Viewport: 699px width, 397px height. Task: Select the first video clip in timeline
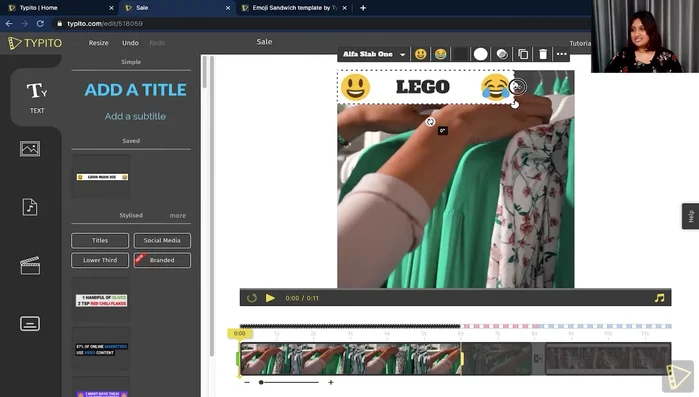pyautogui.click(x=350, y=359)
